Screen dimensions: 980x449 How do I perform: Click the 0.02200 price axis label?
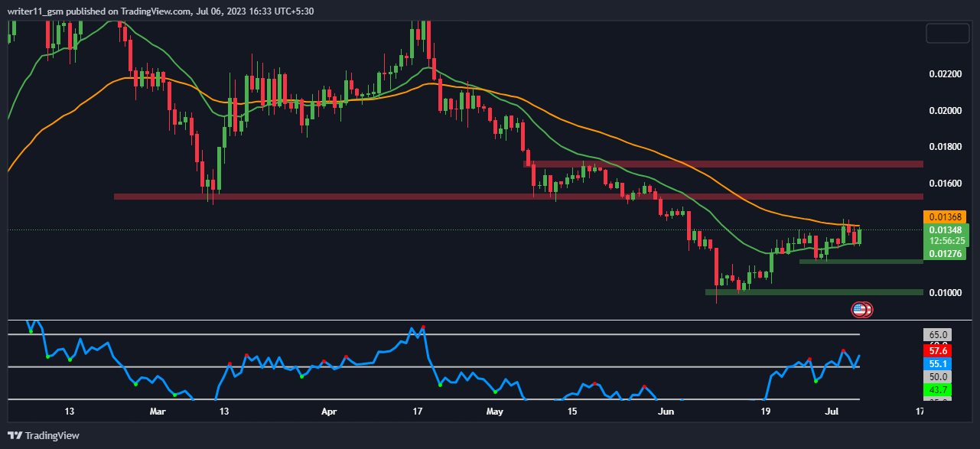point(945,74)
